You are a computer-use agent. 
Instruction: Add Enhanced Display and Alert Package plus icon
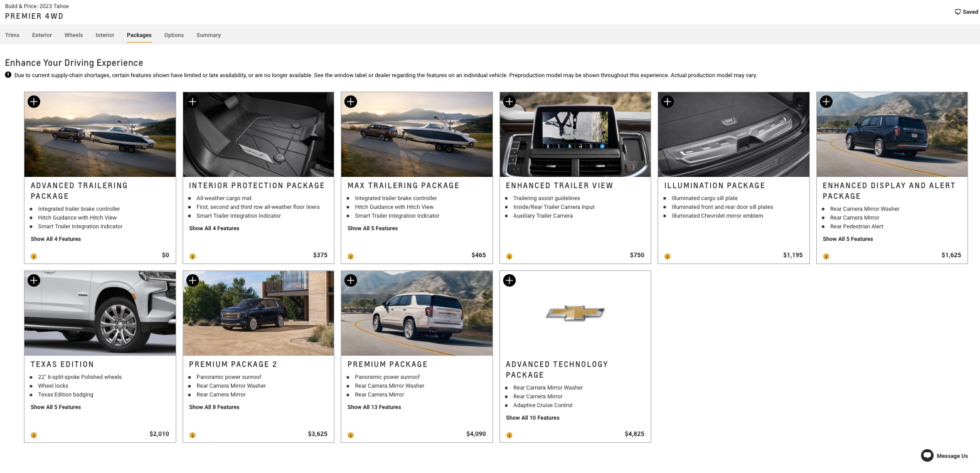[826, 102]
